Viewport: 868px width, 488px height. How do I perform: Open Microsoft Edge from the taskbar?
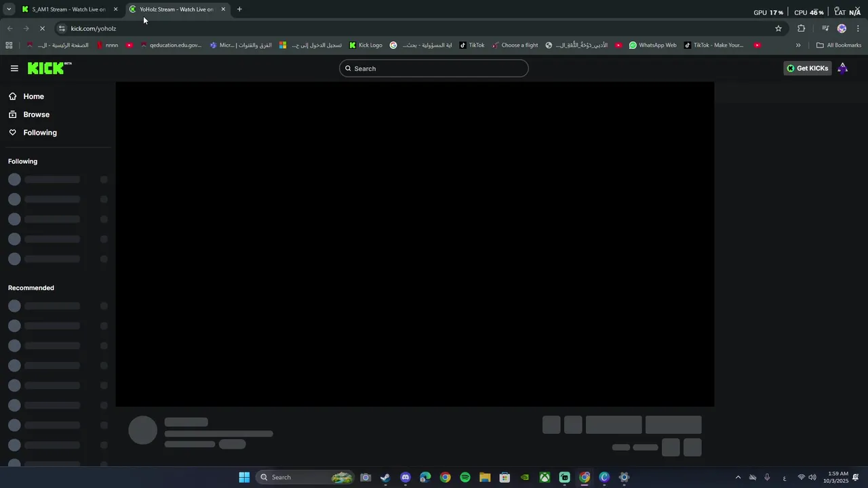(425, 477)
